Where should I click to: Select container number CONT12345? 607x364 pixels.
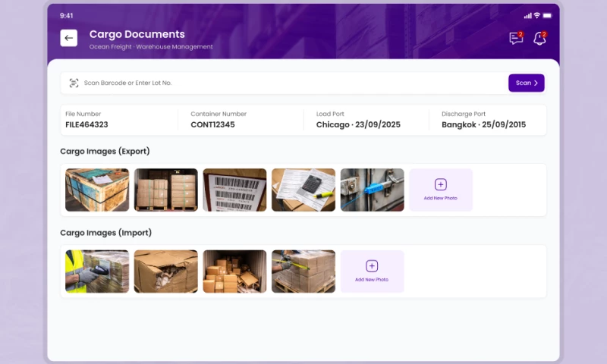tap(212, 124)
